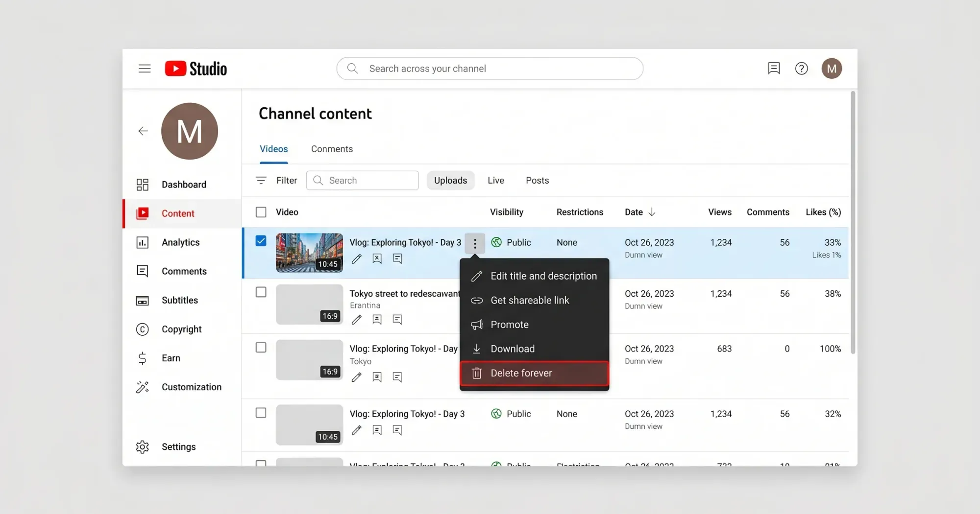Click the three-dot options menu on first video

click(x=475, y=243)
